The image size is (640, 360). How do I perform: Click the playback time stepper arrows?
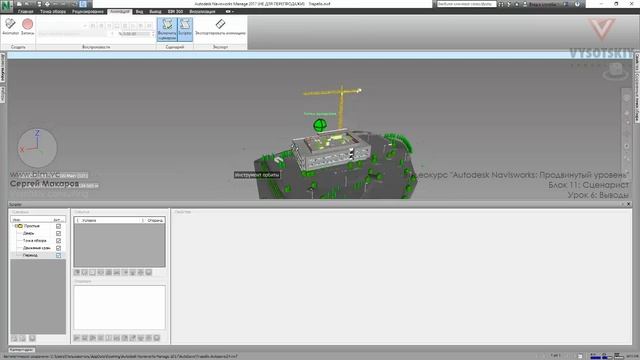[x=153, y=34]
